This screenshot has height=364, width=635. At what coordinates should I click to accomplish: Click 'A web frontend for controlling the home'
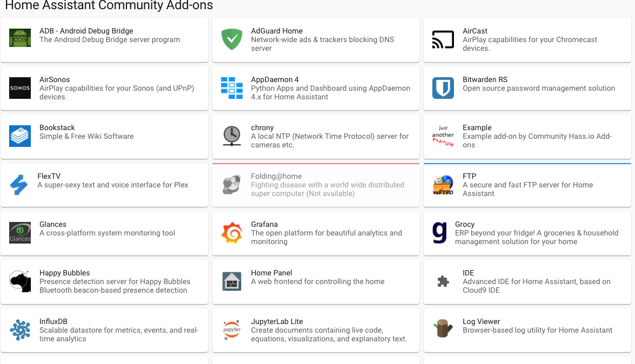(x=318, y=282)
